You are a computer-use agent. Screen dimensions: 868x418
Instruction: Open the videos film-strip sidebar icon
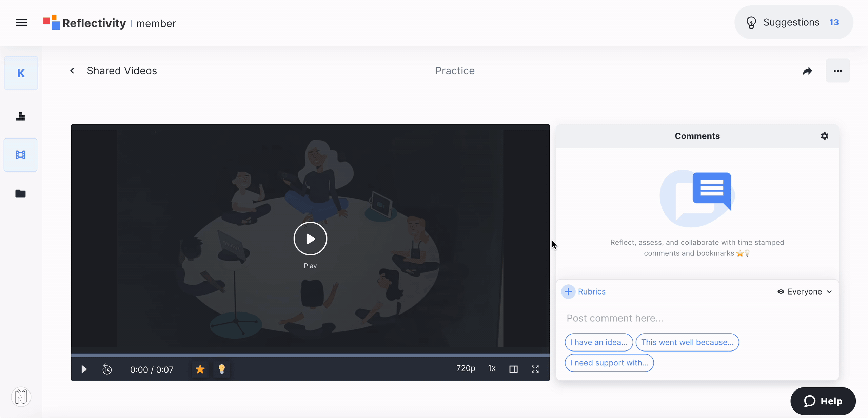(x=21, y=155)
